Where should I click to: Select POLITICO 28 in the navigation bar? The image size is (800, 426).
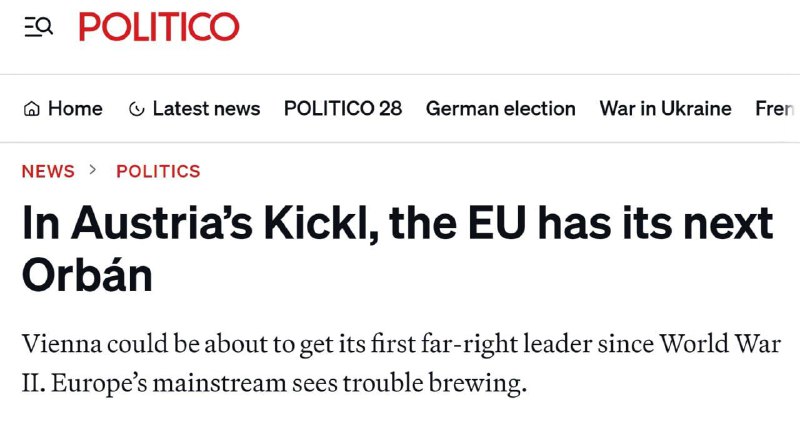pyautogui.click(x=343, y=109)
